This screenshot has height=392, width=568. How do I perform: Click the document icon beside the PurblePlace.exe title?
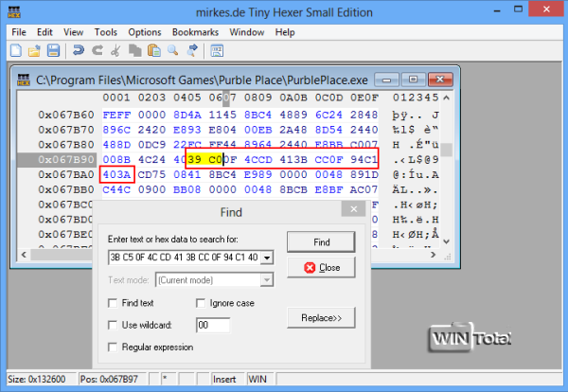click(24, 80)
